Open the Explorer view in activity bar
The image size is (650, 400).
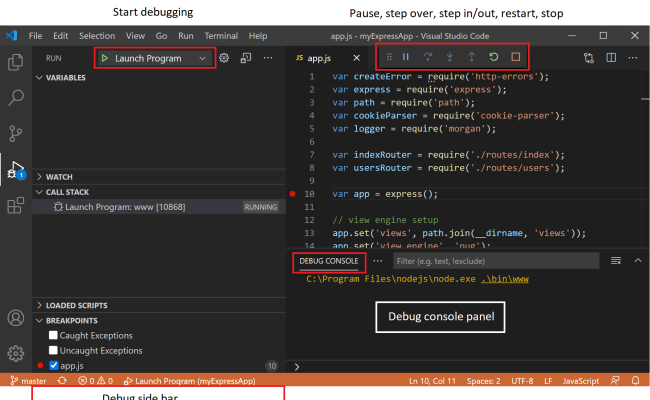pos(16,62)
